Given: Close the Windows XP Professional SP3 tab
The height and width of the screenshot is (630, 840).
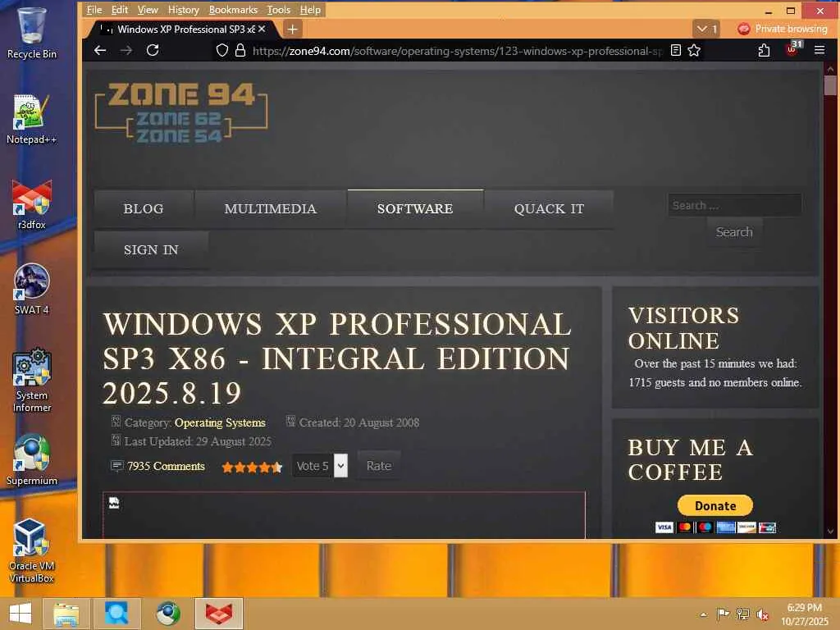Looking at the screenshot, I should pos(262,29).
